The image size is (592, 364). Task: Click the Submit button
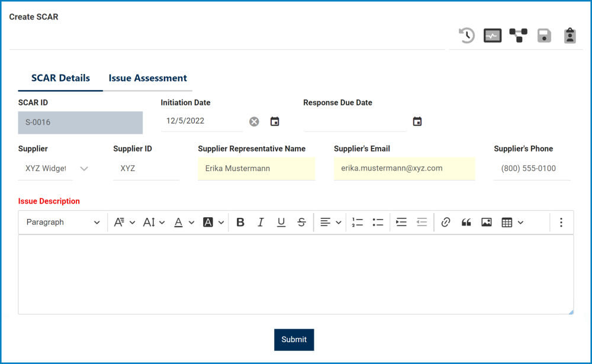point(294,340)
